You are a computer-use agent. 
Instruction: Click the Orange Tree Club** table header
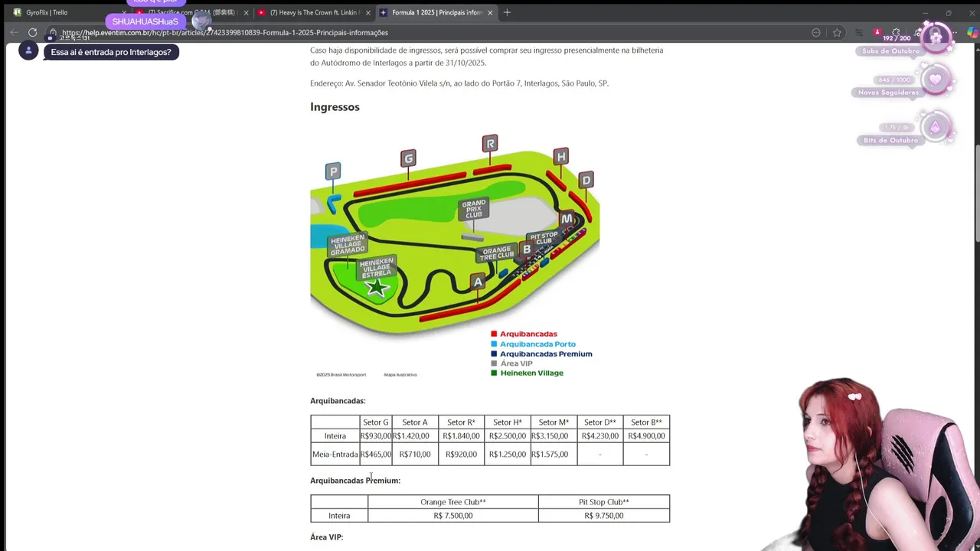click(453, 502)
